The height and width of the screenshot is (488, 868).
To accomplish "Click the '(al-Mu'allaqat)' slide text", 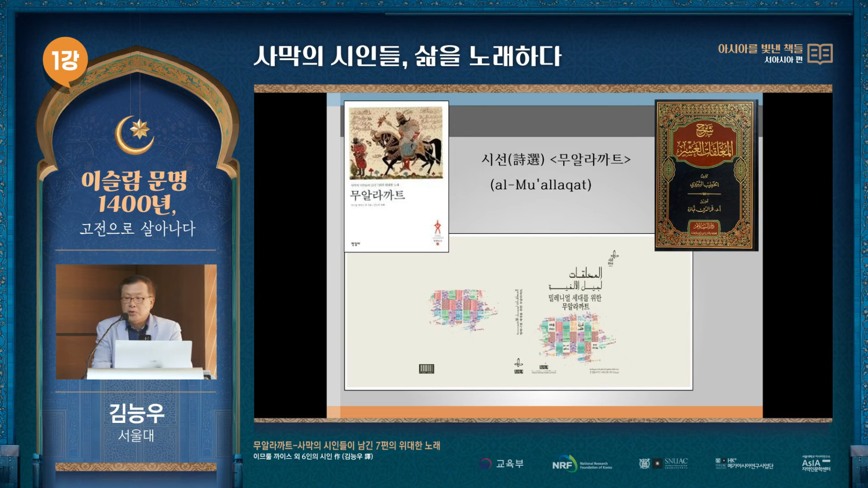I will (x=541, y=185).
